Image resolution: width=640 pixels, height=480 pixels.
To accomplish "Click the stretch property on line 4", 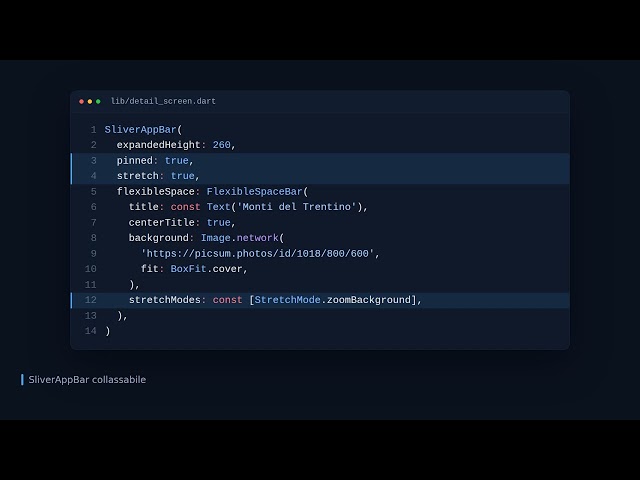I will pos(138,176).
